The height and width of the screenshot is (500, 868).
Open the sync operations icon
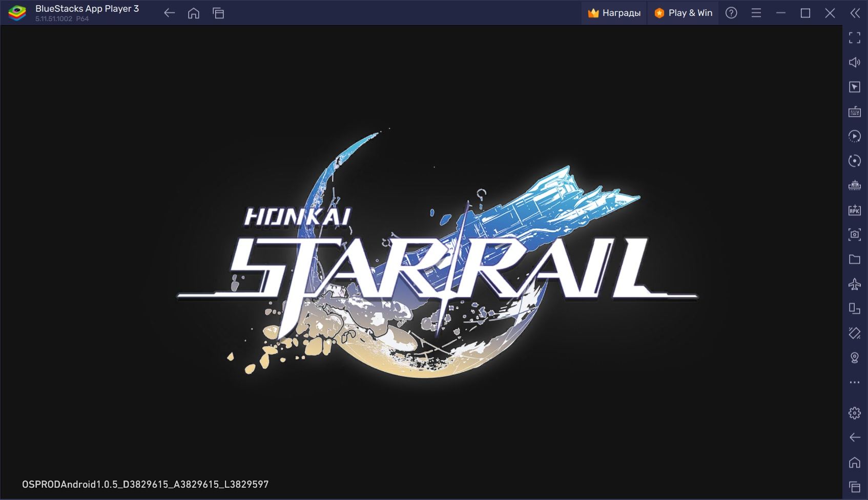pos(855,136)
